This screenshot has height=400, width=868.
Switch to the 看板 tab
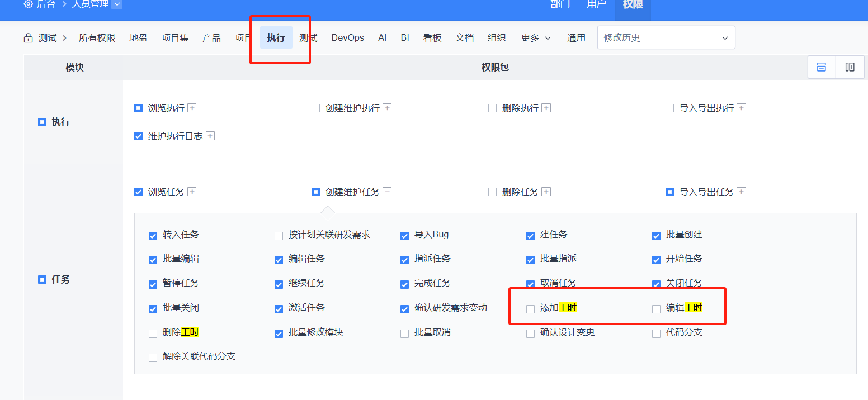(x=432, y=38)
